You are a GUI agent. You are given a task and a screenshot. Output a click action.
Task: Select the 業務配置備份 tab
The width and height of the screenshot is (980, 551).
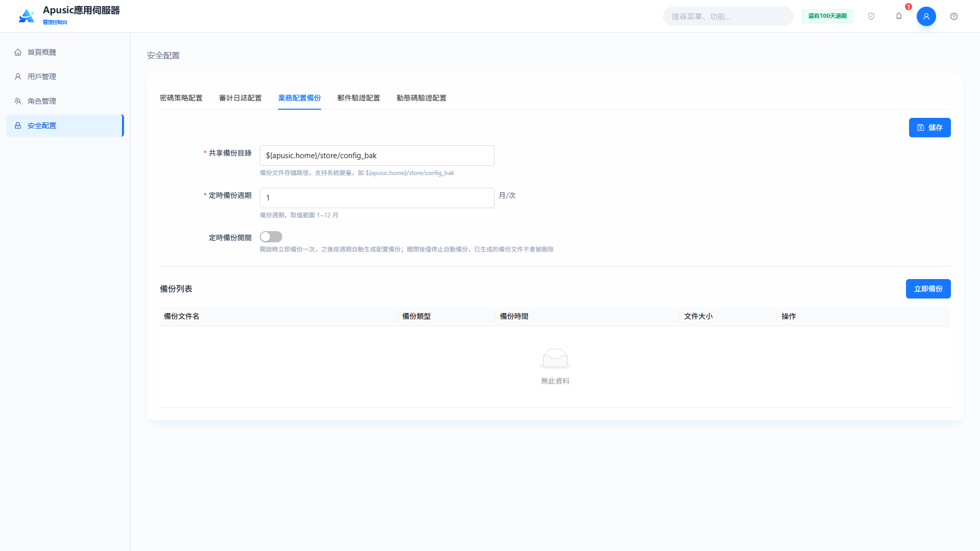(x=300, y=98)
